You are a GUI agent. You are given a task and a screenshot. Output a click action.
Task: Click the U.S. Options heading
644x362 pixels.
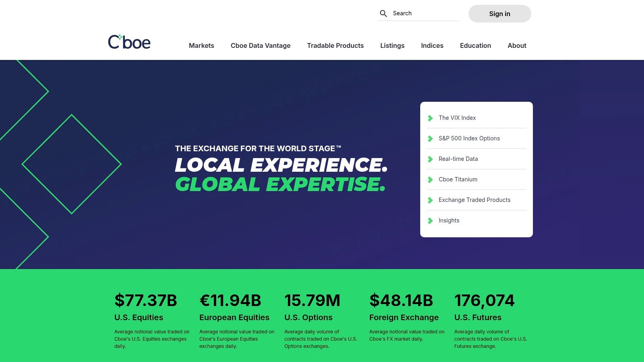[308, 317]
